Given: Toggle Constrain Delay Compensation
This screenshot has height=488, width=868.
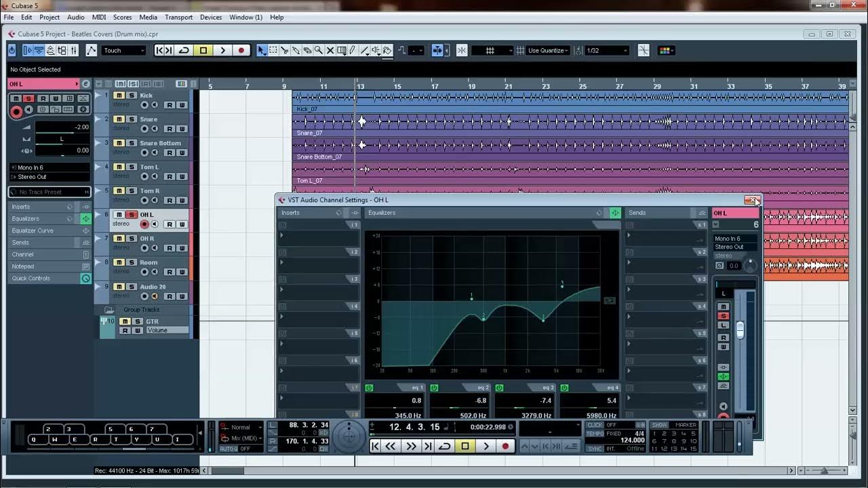Looking at the screenshot, I should click(x=12, y=50).
